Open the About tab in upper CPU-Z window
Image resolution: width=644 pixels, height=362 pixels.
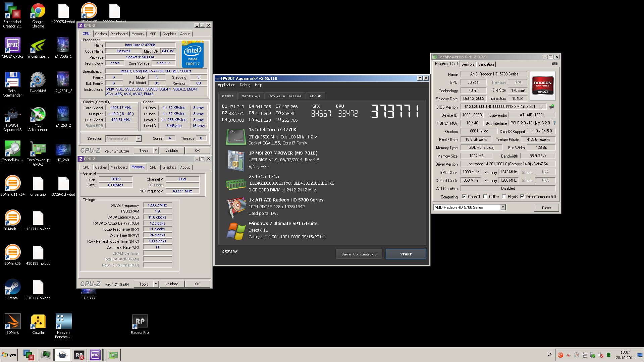click(x=185, y=34)
